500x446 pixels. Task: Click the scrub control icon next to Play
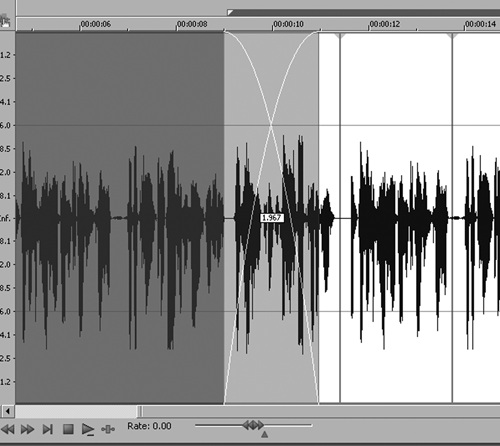(108, 429)
